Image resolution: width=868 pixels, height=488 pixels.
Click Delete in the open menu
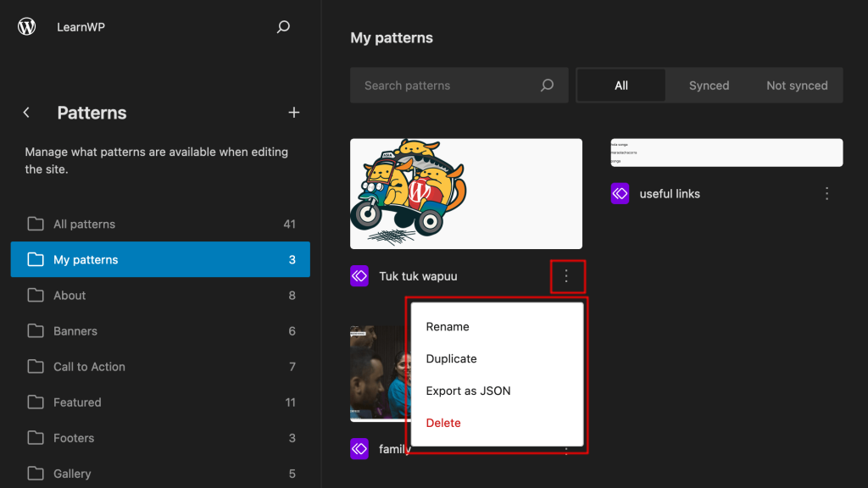[443, 423]
